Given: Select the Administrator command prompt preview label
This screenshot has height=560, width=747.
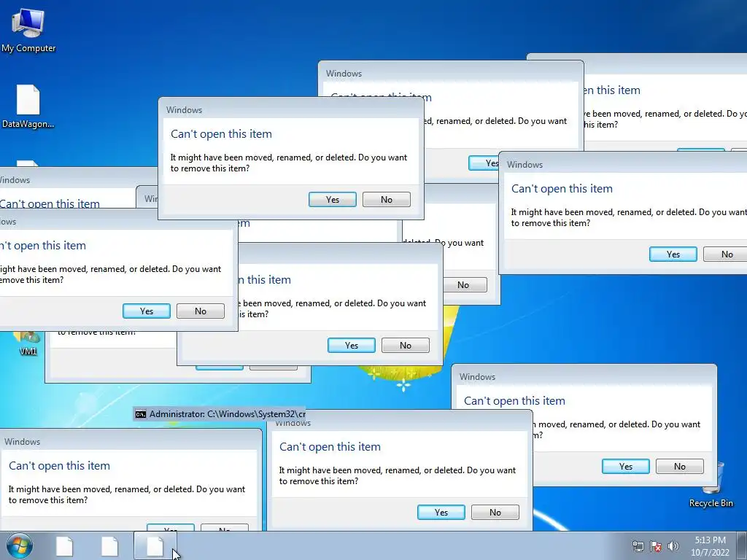Looking at the screenshot, I should coord(220,414).
